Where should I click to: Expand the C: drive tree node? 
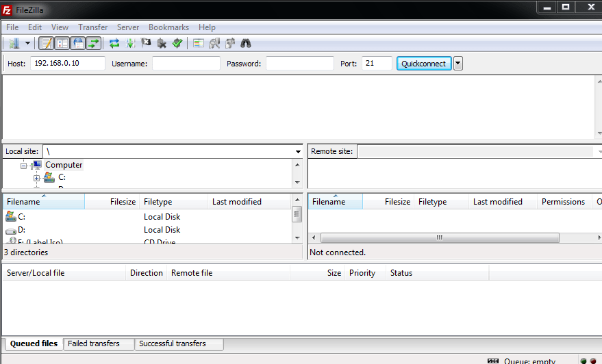click(36, 178)
